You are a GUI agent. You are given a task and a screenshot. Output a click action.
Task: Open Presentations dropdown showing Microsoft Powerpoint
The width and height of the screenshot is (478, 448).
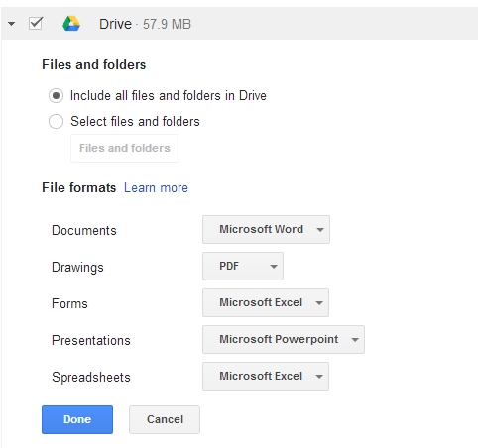[x=284, y=340]
